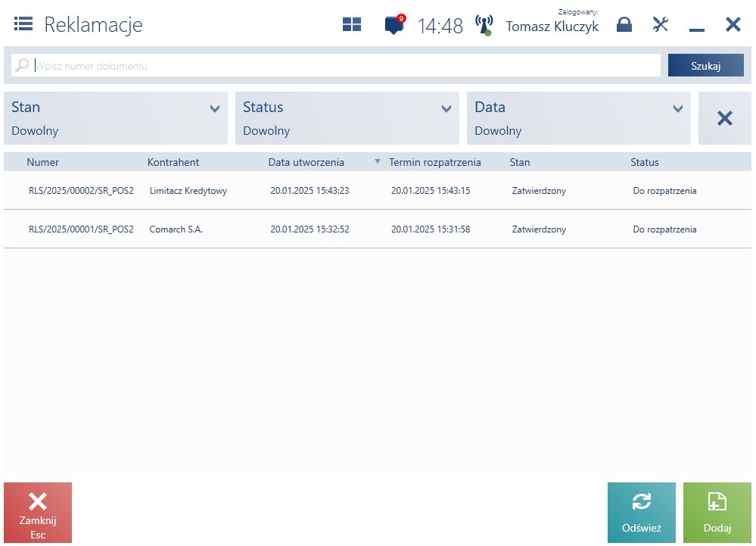Check the antenna connection status icon
This screenshot has width=756, height=546.
point(484,25)
